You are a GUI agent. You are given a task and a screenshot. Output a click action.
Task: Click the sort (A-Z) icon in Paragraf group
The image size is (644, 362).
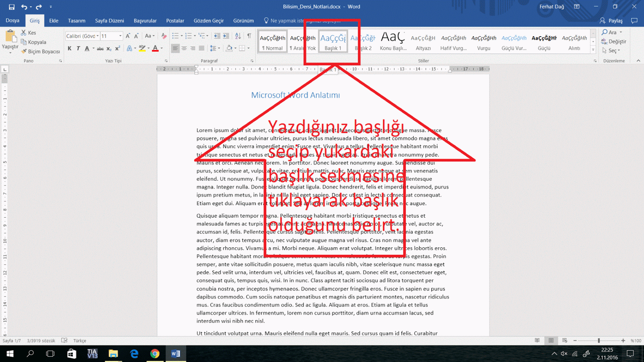[237, 36]
